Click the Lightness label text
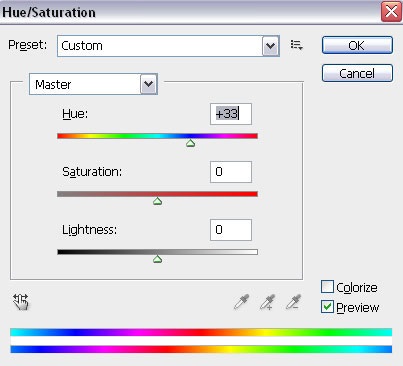Viewport: 403px width, 366px height. 89,230
